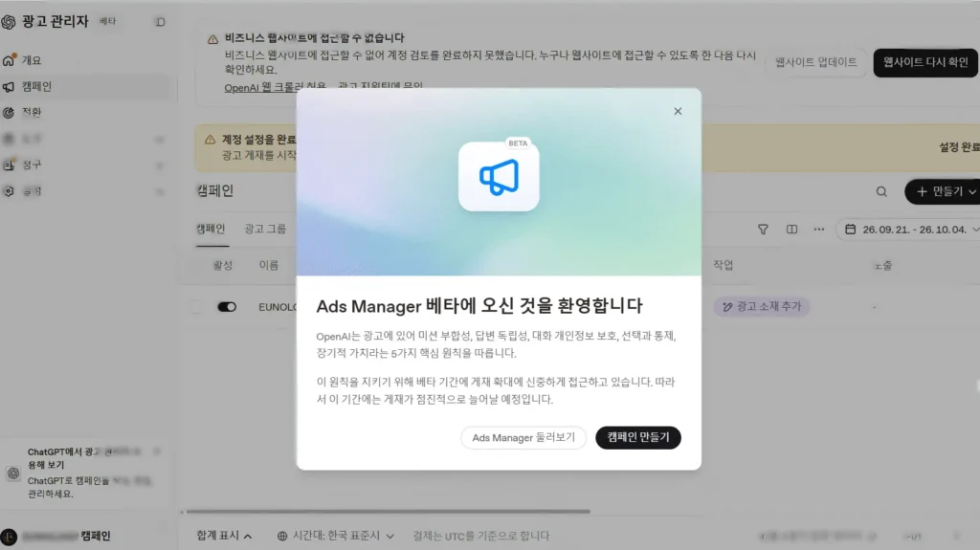Click the EUNOLO campaign name

tap(278, 307)
